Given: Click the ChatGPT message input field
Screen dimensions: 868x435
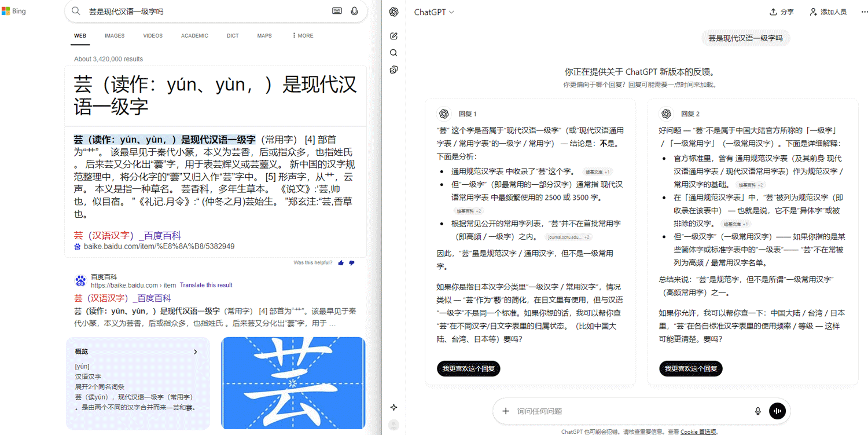Looking at the screenshot, I should coord(631,411).
